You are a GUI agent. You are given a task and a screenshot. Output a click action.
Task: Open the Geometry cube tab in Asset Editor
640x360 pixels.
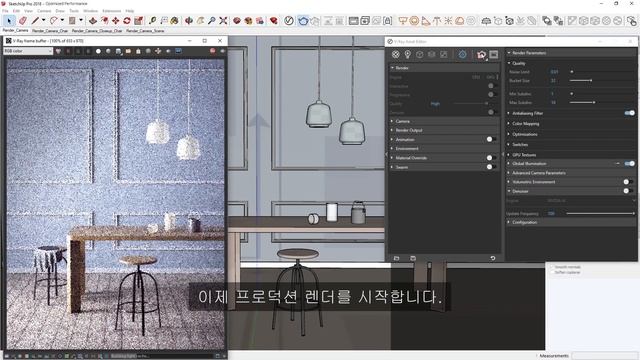coord(420,54)
